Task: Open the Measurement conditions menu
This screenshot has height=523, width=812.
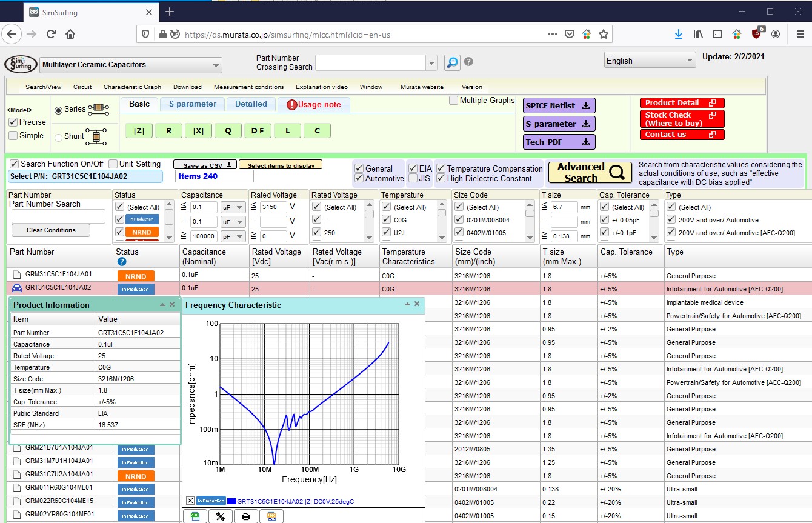Action: 248,87
